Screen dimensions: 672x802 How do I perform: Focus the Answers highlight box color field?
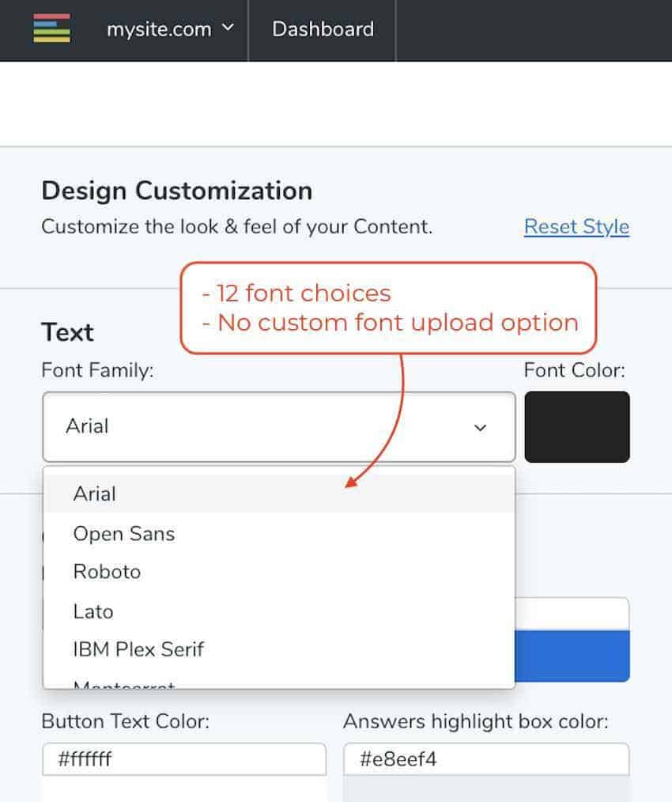[486, 759]
